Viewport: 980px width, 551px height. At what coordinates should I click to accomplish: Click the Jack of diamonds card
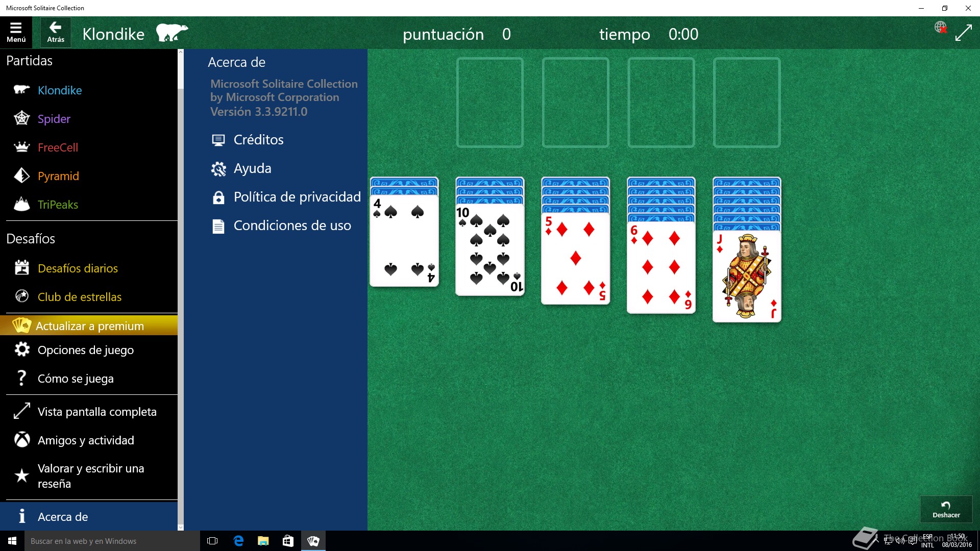[x=747, y=277]
